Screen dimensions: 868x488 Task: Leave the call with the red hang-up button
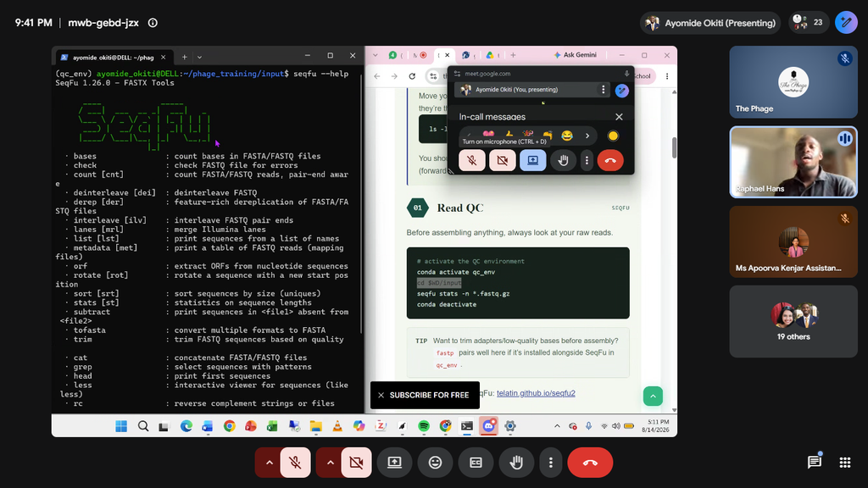pos(590,462)
